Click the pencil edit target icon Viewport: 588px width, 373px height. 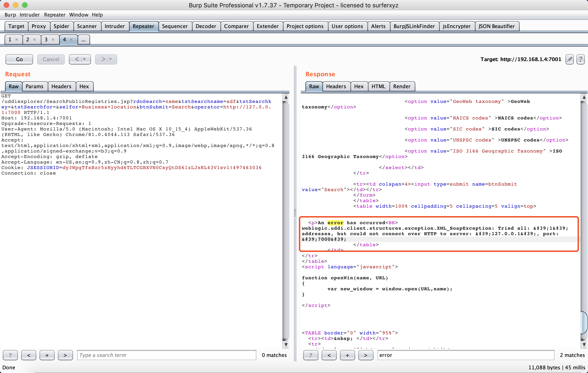click(x=569, y=59)
